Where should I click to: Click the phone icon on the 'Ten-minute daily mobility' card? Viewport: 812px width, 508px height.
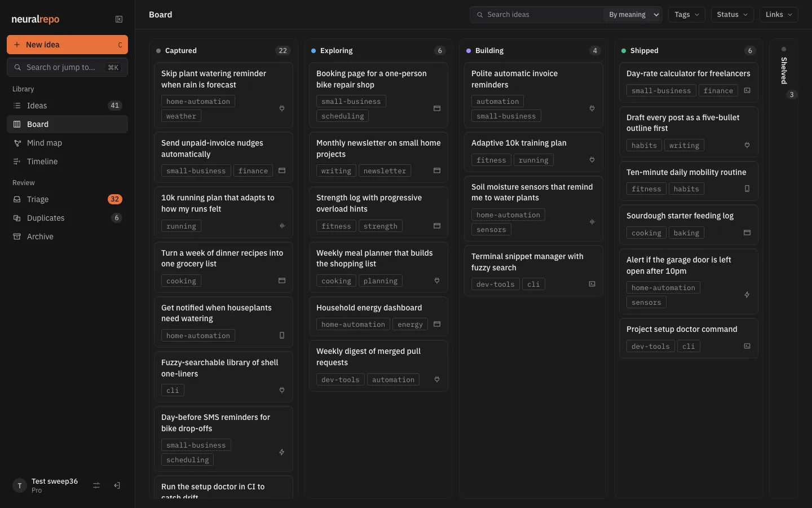tap(747, 189)
